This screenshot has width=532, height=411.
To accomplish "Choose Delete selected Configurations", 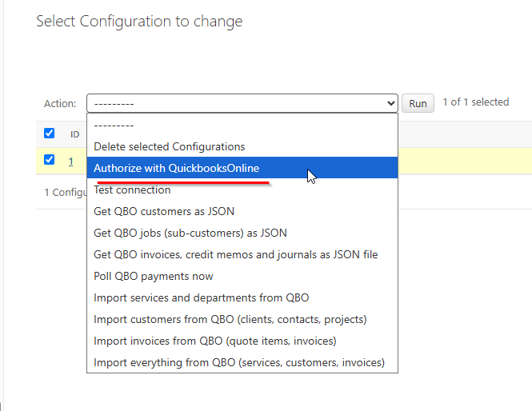I will click(242, 146).
